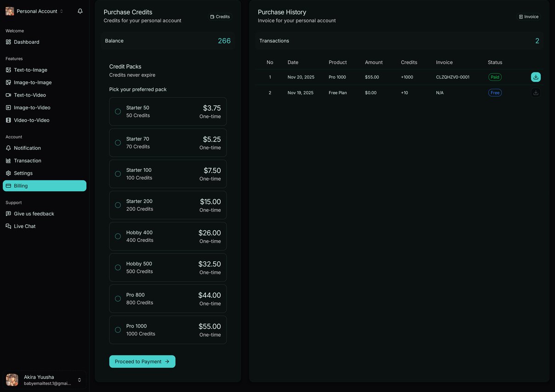Click the Proceed to Payment button

142,361
